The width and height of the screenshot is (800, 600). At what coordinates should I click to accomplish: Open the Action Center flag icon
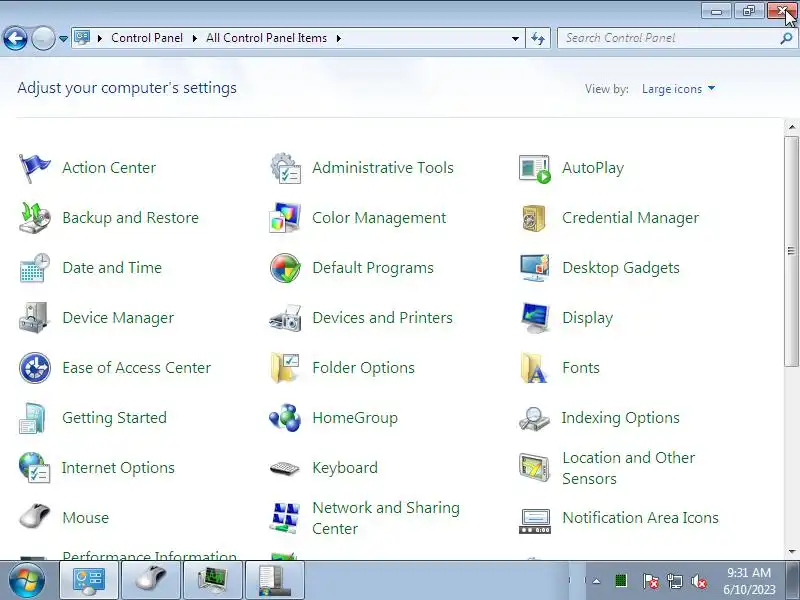[x=34, y=168]
